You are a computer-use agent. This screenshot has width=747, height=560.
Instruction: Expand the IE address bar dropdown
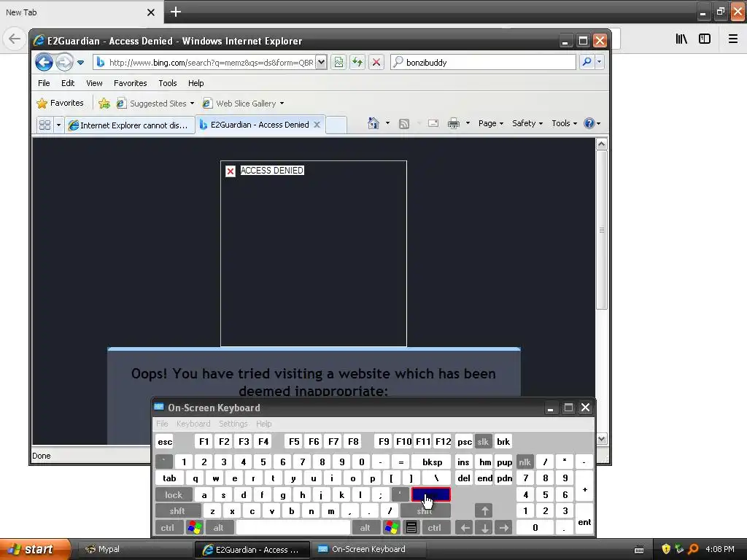tap(321, 62)
